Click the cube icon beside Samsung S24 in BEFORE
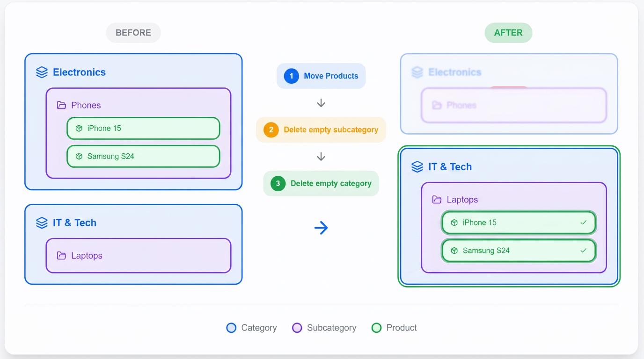The height and width of the screenshot is (359, 644). pos(79,156)
